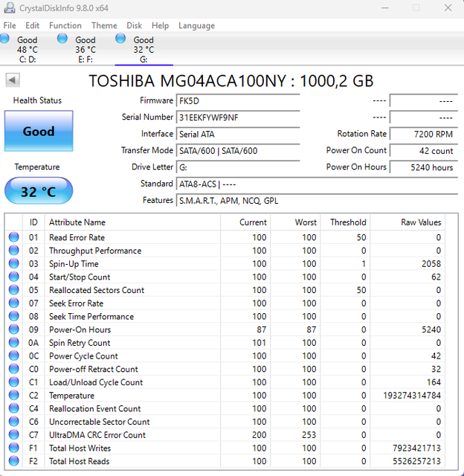Click the Raw Values column header
The image size is (464, 476).
(x=407, y=222)
